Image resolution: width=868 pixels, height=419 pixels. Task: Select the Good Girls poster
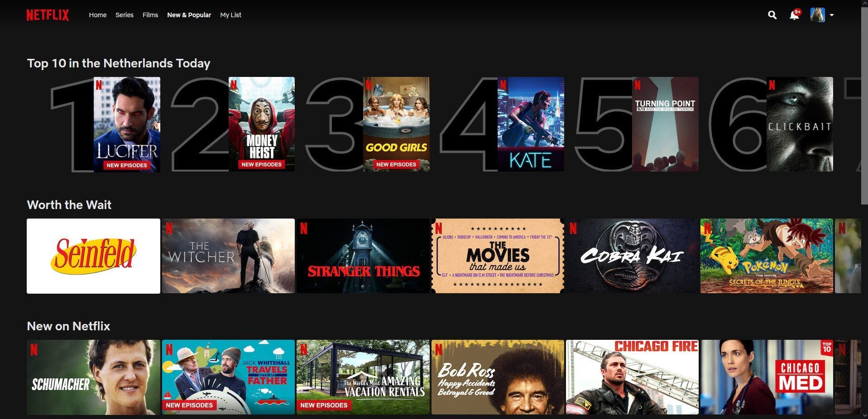pos(396,124)
